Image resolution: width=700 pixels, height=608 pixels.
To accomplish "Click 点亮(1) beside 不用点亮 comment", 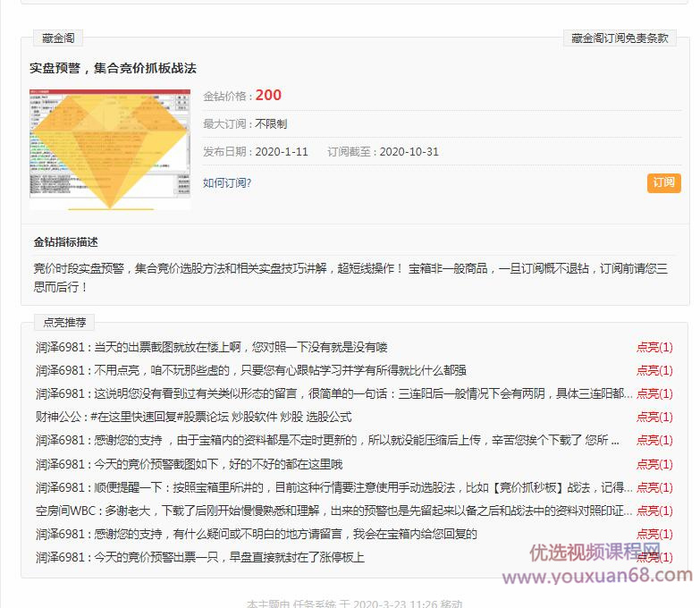I will (x=654, y=371).
